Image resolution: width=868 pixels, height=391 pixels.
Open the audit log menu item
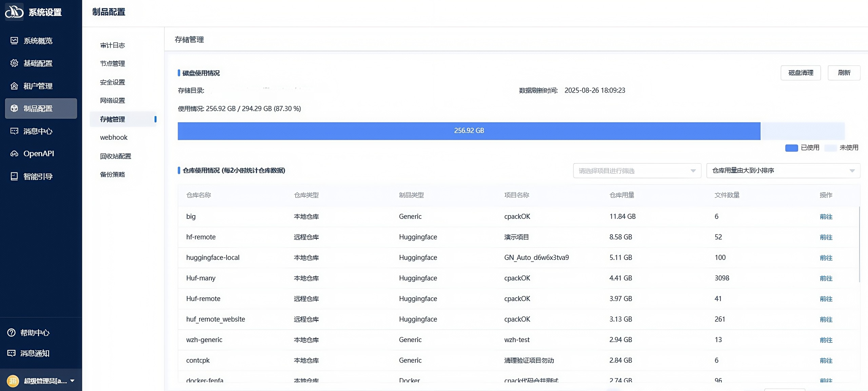click(113, 45)
